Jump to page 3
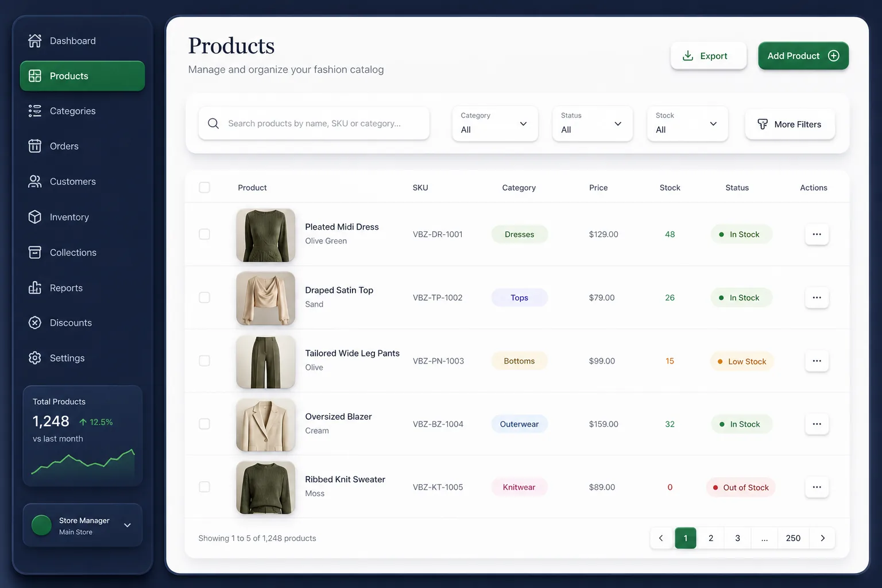This screenshot has width=882, height=588. [737, 538]
